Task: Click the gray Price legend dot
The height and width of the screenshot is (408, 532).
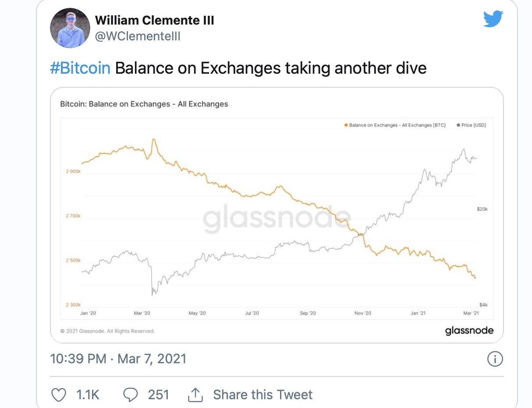Action: (x=458, y=125)
